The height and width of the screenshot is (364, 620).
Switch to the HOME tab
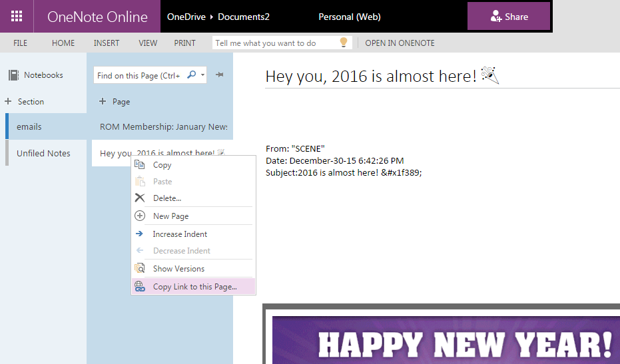pyautogui.click(x=63, y=43)
